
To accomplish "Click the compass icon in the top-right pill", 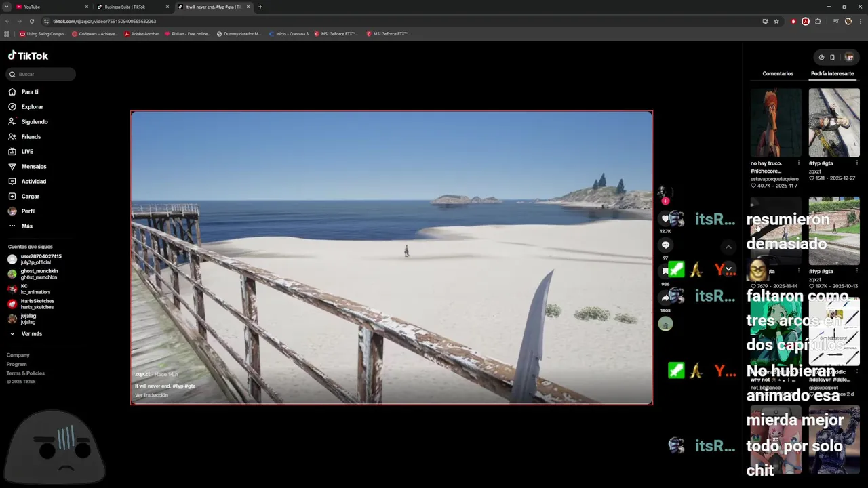I will coord(821,57).
